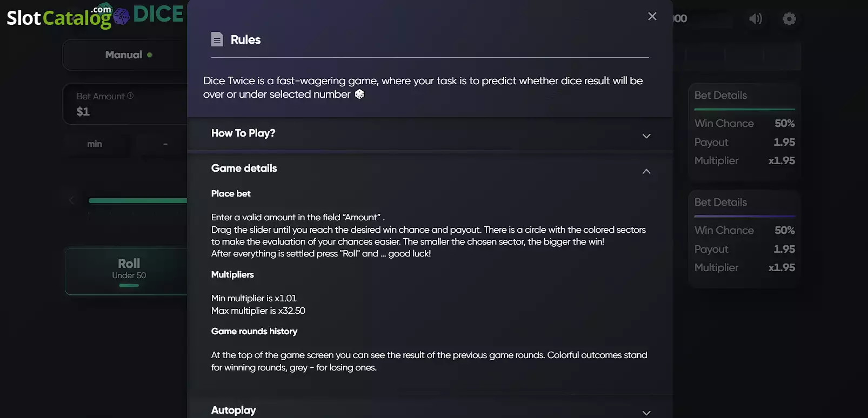
Task: Click the dice icon in description
Action: pos(359,95)
